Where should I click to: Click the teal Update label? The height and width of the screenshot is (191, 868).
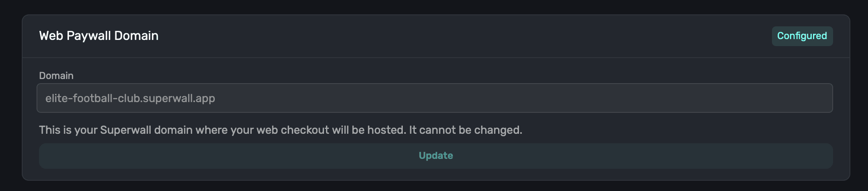pyautogui.click(x=436, y=156)
